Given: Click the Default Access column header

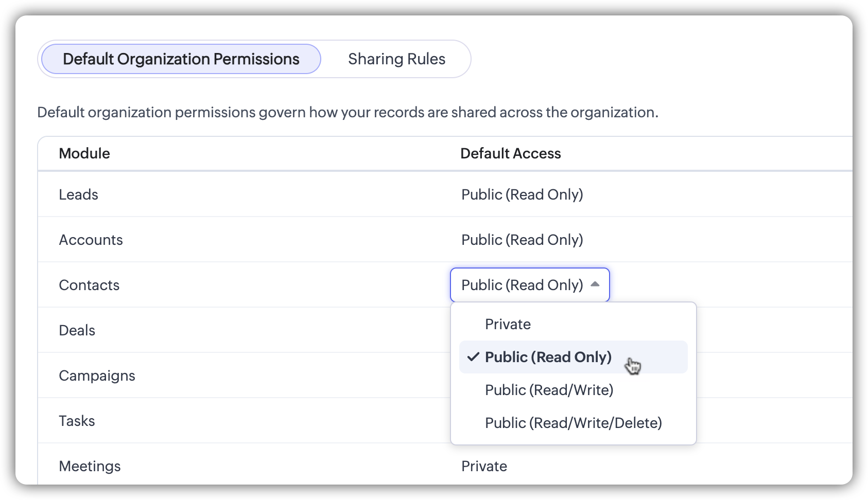Looking at the screenshot, I should (x=510, y=153).
